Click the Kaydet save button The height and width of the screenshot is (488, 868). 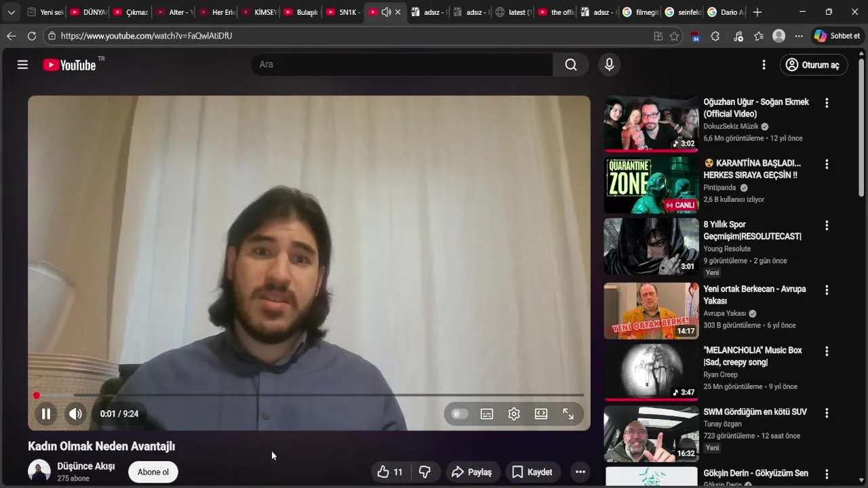point(532,472)
